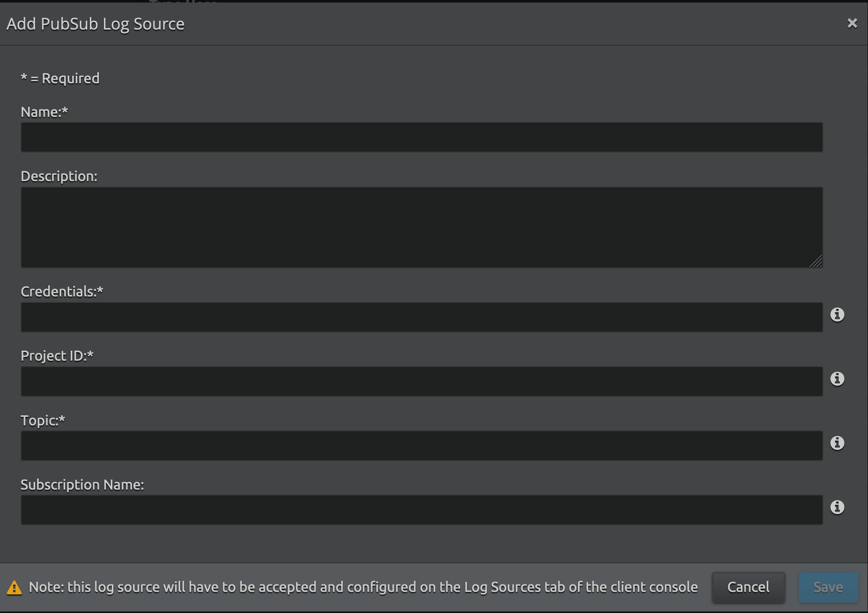
Task: View Subscription Name info tooltip icon
Action: click(x=837, y=507)
